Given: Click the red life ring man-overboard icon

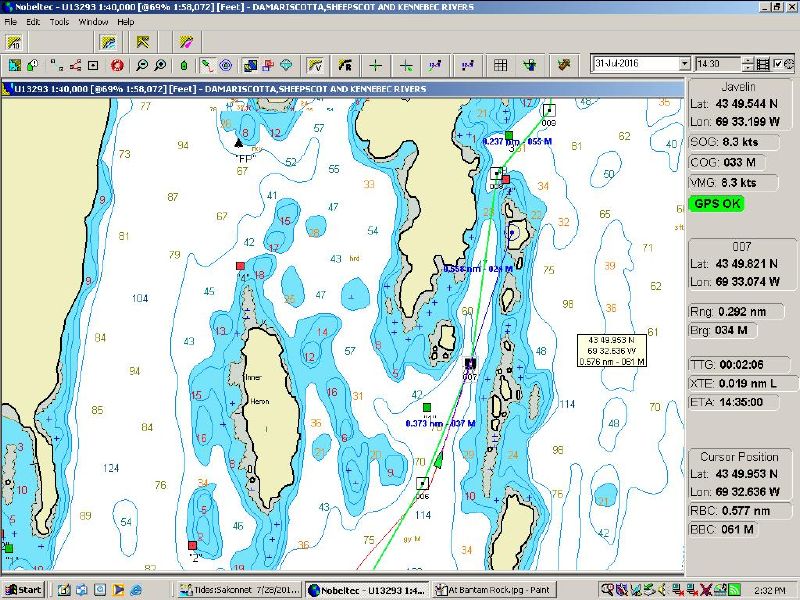Looking at the screenshot, I should tap(117, 65).
